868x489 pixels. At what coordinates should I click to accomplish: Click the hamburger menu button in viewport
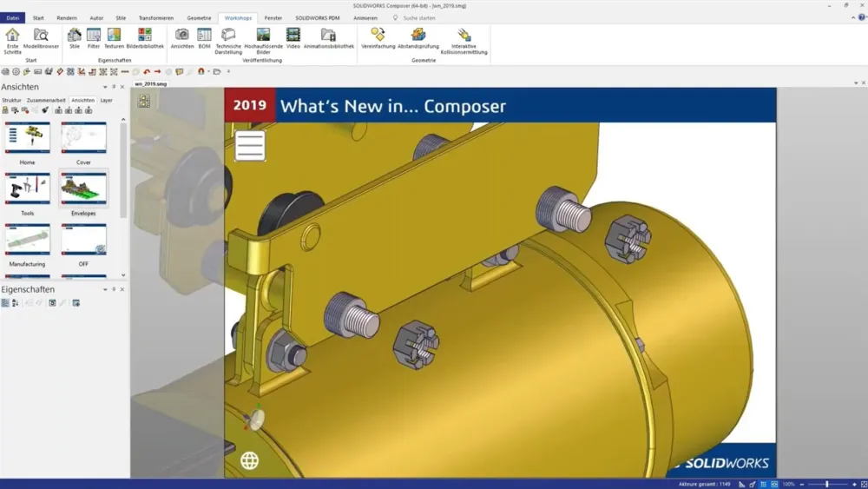coord(250,146)
